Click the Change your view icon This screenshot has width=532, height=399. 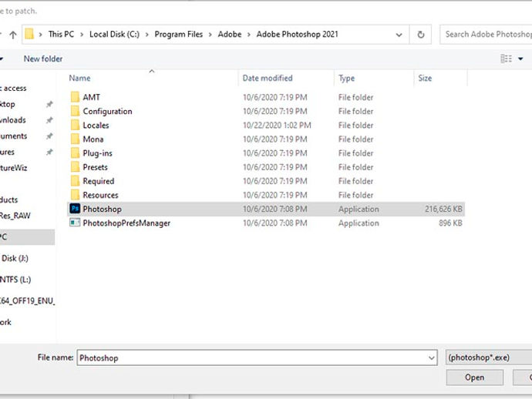[x=507, y=59]
